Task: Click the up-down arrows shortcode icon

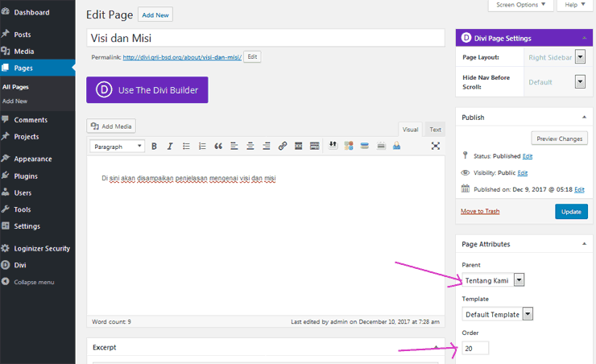Action: (x=333, y=146)
